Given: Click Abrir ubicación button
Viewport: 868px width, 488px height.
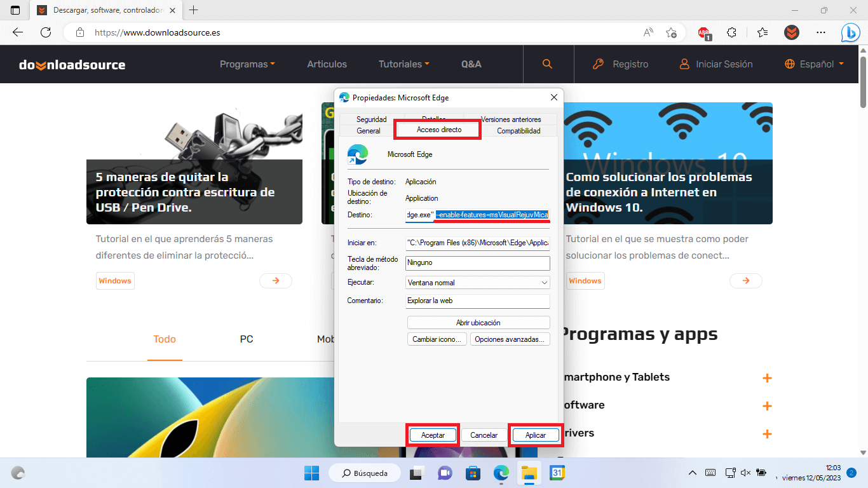Looking at the screenshot, I should [478, 323].
